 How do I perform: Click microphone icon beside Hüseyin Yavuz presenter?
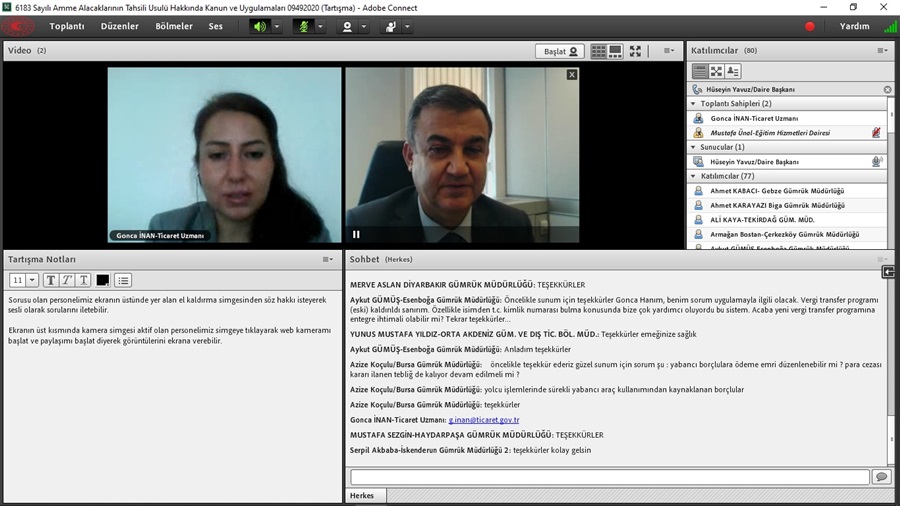coord(876,162)
